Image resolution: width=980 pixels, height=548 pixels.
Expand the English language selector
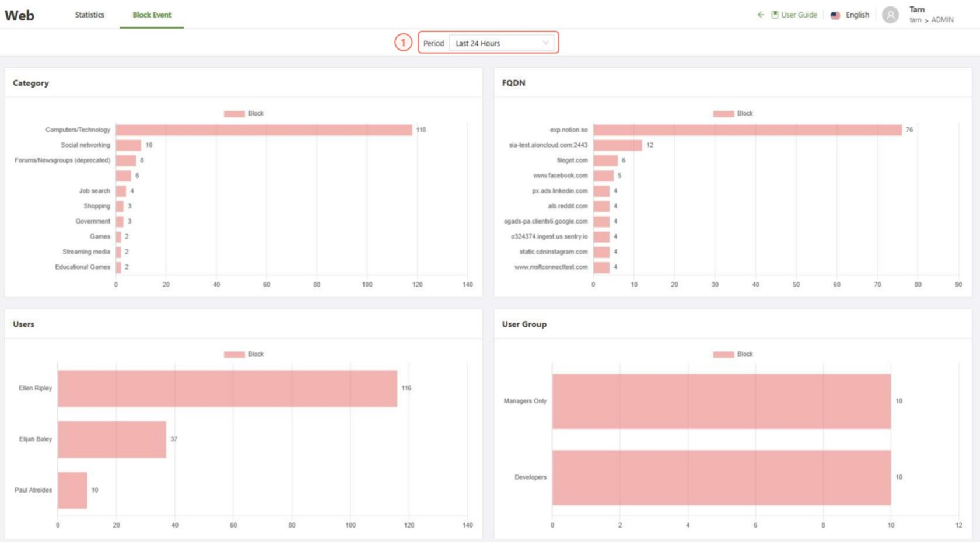coord(857,15)
